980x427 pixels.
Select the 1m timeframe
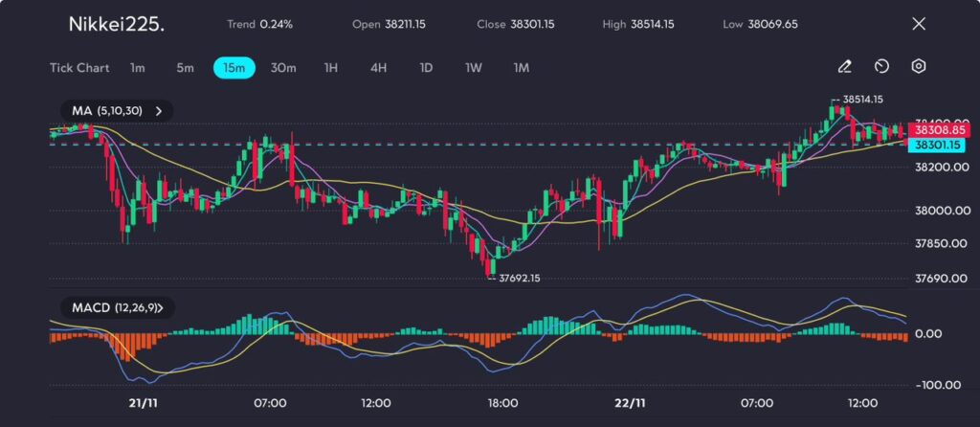(138, 68)
